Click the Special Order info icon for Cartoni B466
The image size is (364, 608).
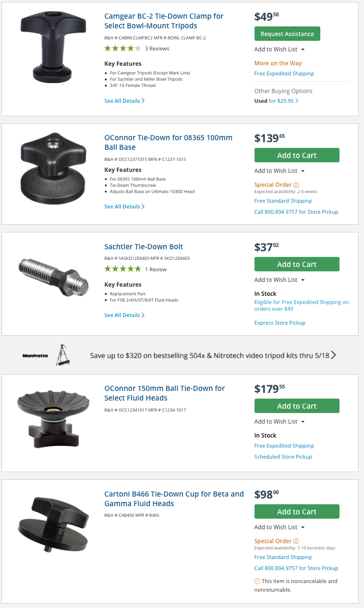(x=296, y=541)
